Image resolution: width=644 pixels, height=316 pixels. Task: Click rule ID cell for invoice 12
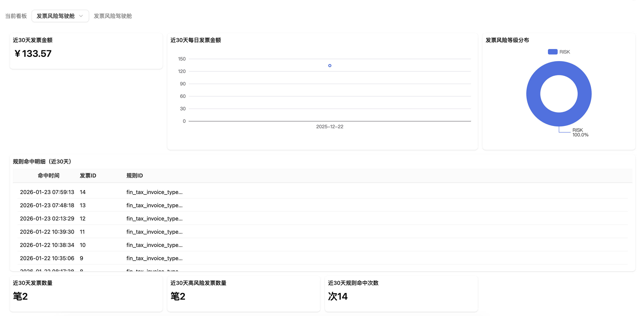tap(154, 219)
